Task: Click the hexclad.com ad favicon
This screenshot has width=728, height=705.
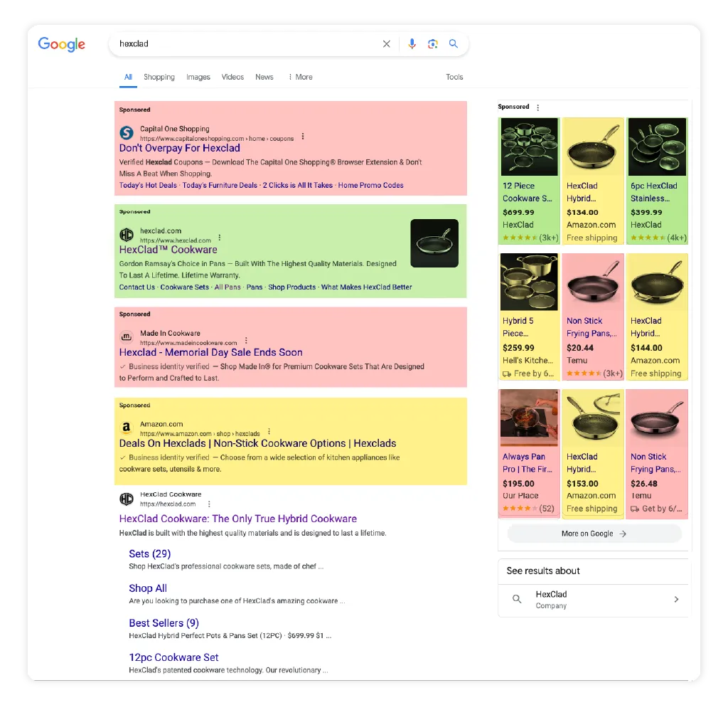Action: 127,235
